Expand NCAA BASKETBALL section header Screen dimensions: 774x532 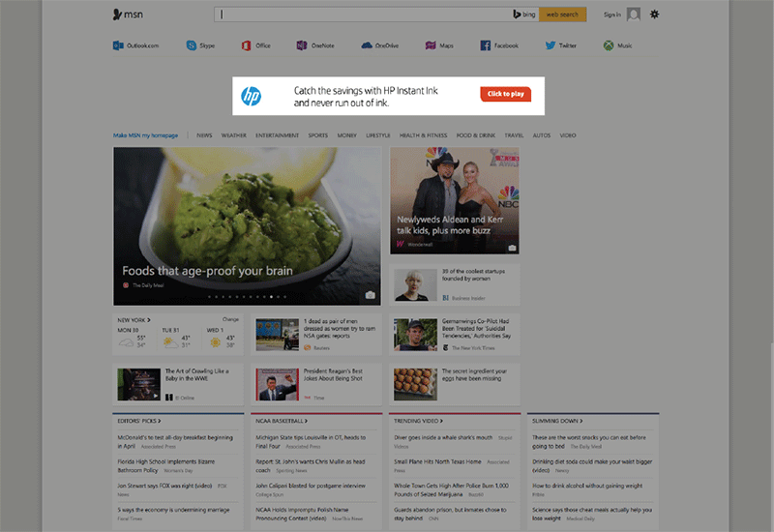(x=282, y=421)
